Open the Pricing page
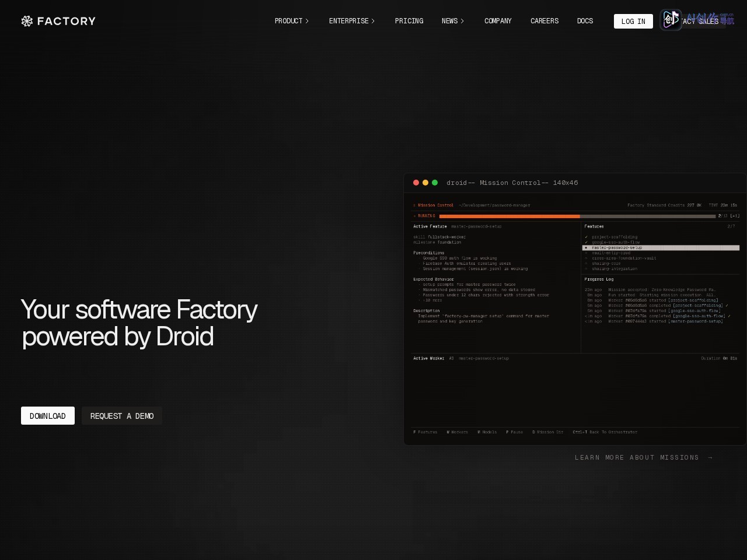747x560 pixels. point(409,21)
